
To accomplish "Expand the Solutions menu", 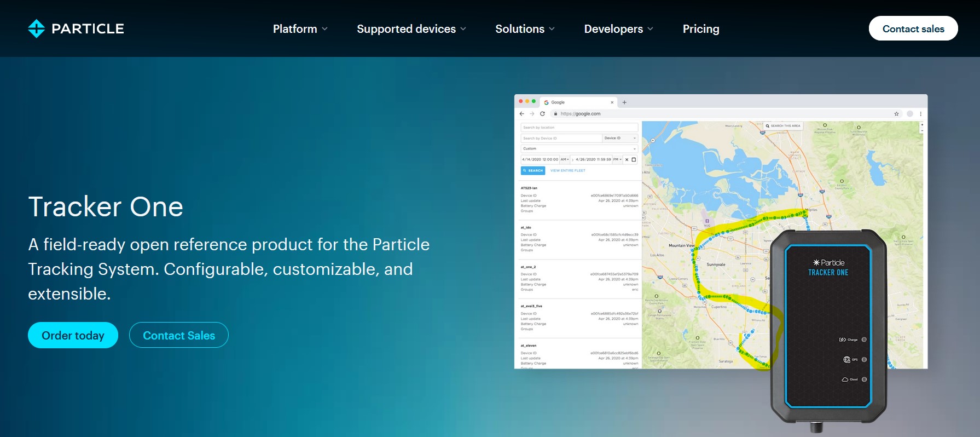I will (525, 29).
